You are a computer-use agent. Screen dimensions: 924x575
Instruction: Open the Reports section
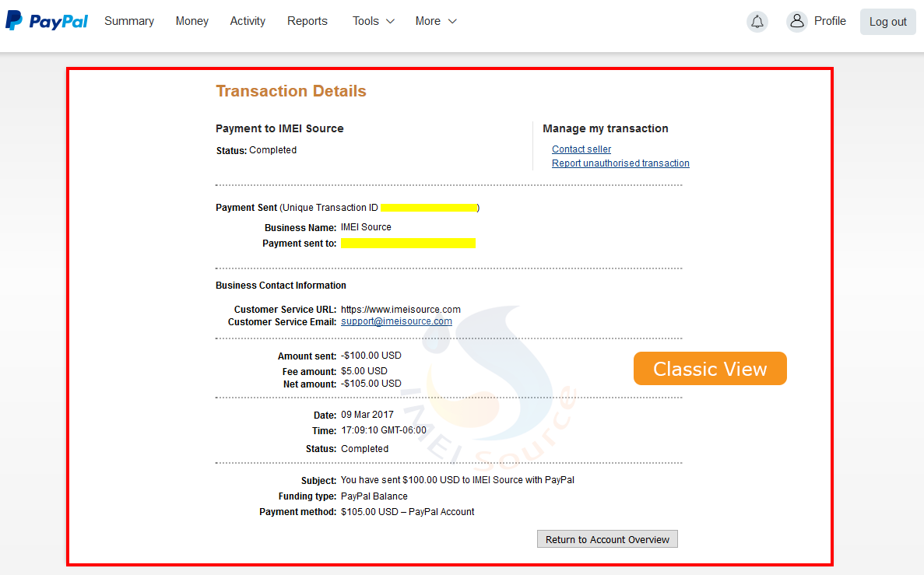click(307, 21)
